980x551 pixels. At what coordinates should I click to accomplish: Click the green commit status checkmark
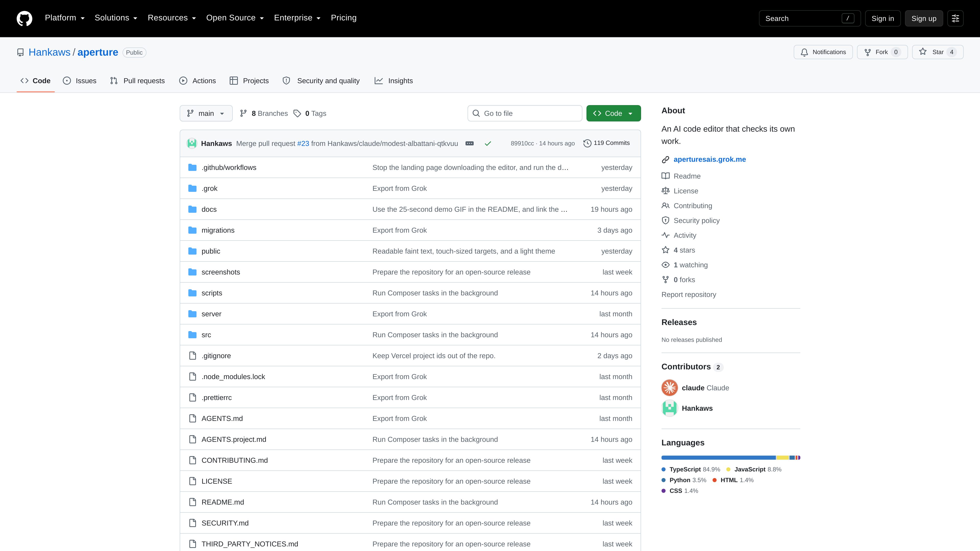point(488,143)
